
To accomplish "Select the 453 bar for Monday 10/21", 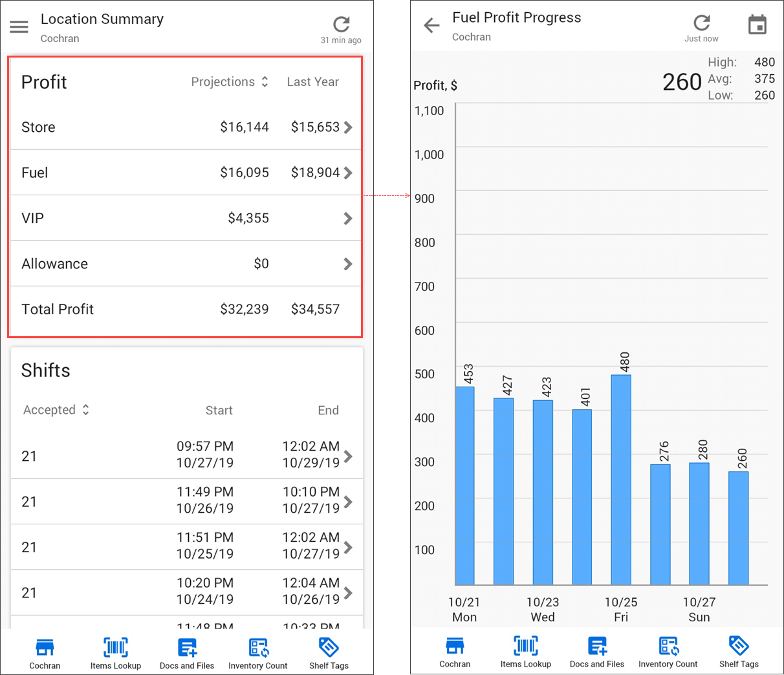I will click(x=464, y=485).
